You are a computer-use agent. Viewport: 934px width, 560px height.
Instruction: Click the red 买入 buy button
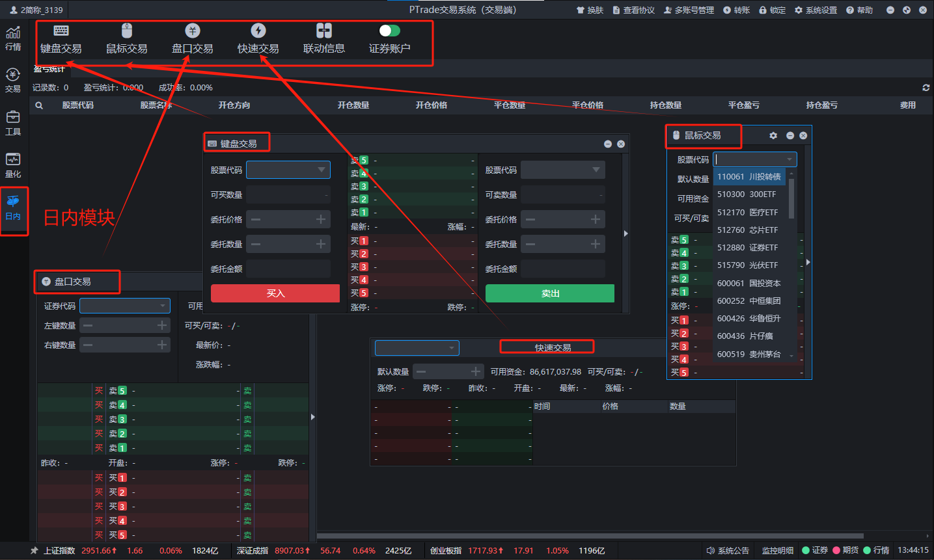pyautogui.click(x=275, y=293)
